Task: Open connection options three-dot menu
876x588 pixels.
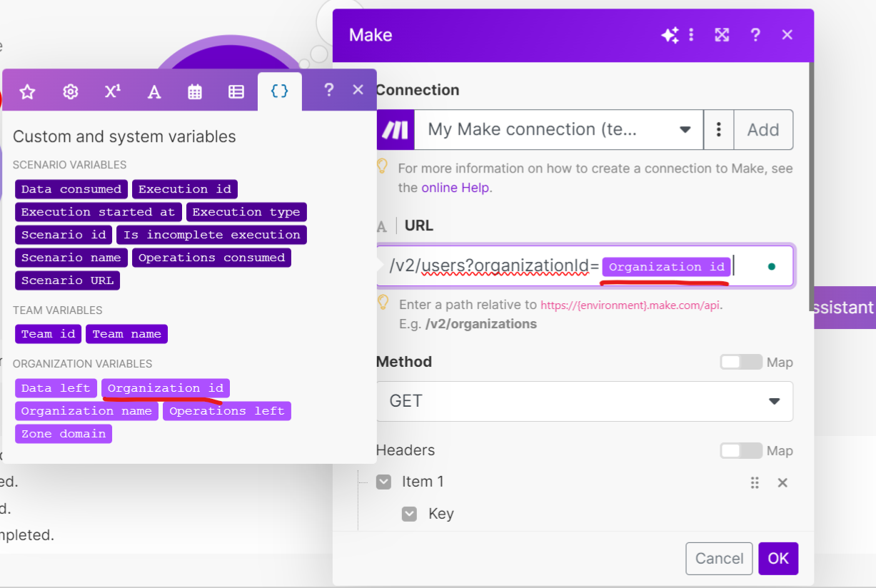Action: [719, 129]
